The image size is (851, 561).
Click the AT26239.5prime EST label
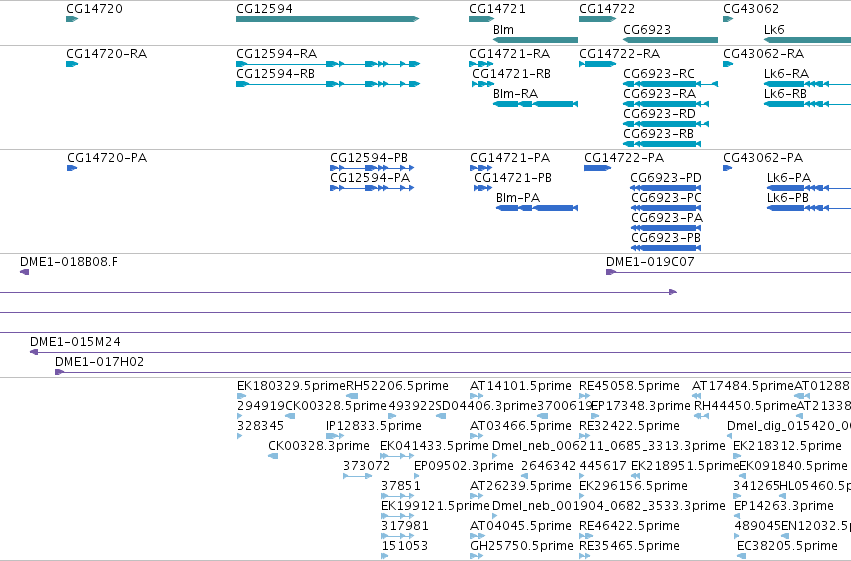pos(521,486)
